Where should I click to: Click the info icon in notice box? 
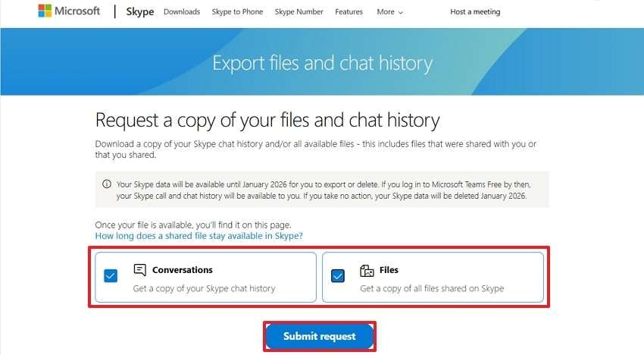[107, 184]
